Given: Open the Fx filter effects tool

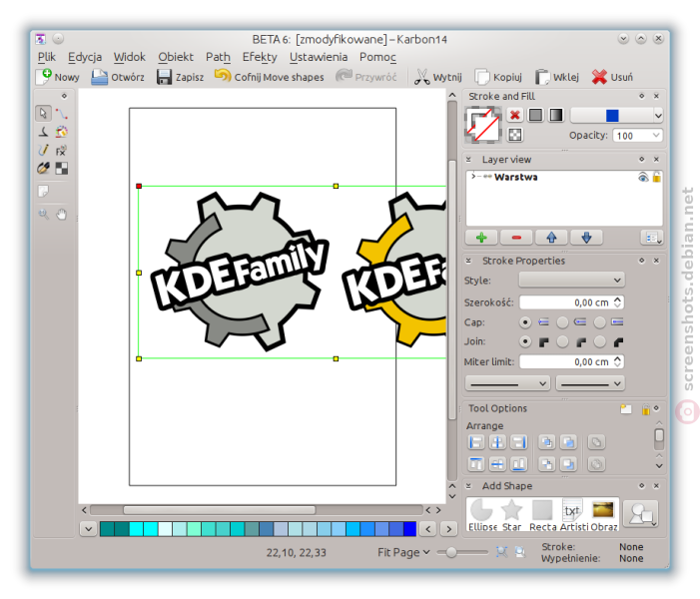Looking at the screenshot, I should click(x=62, y=150).
